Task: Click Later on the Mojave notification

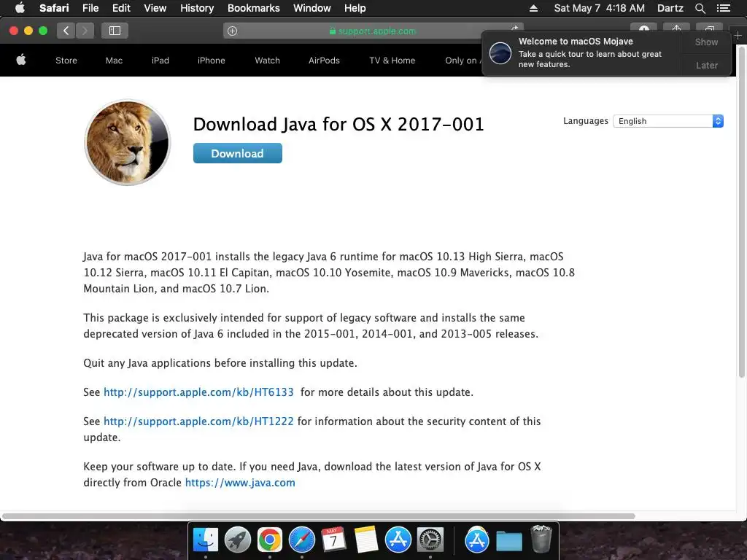Action: point(706,65)
